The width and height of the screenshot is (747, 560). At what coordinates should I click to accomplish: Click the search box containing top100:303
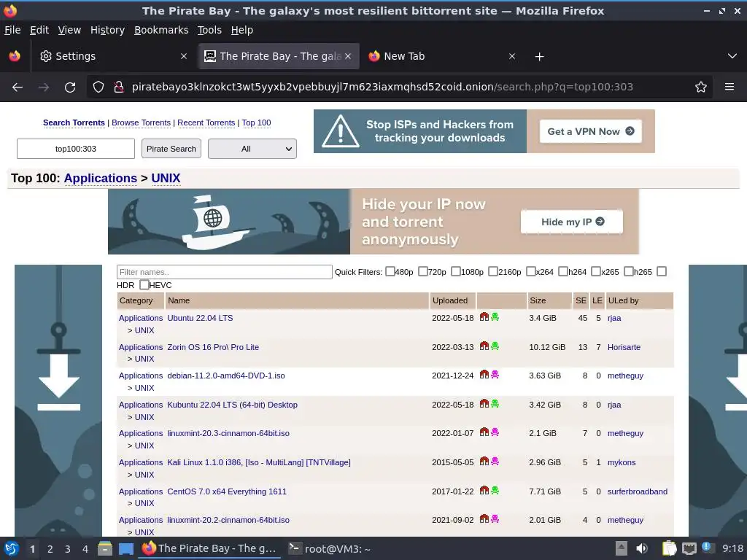click(x=76, y=149)
